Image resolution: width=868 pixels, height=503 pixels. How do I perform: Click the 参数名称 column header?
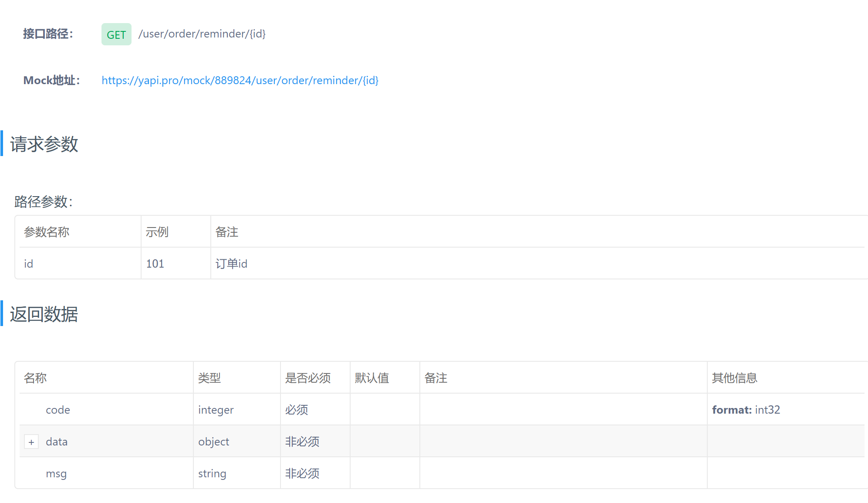[x=47, y=232]
